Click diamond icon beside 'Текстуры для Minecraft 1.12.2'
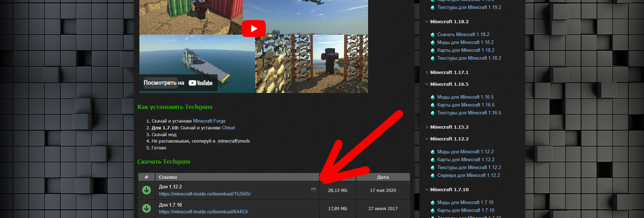The width and height of the screenshot is (644, 218). pos(433,168)
